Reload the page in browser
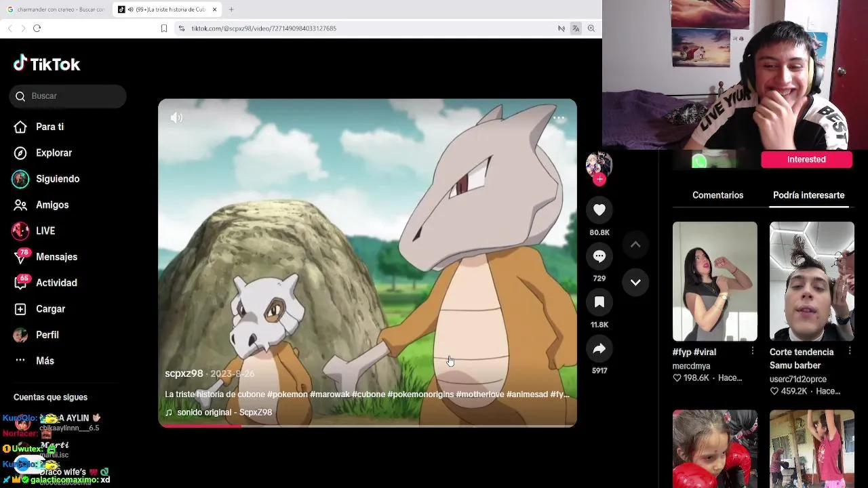 coord(37,28)
